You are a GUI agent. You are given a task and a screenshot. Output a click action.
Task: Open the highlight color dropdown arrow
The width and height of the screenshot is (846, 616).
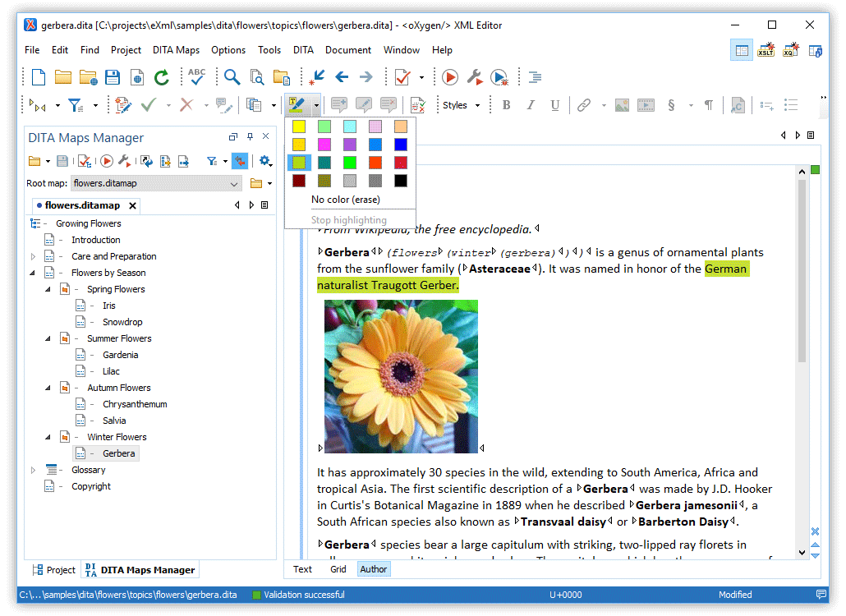(316, 105)
